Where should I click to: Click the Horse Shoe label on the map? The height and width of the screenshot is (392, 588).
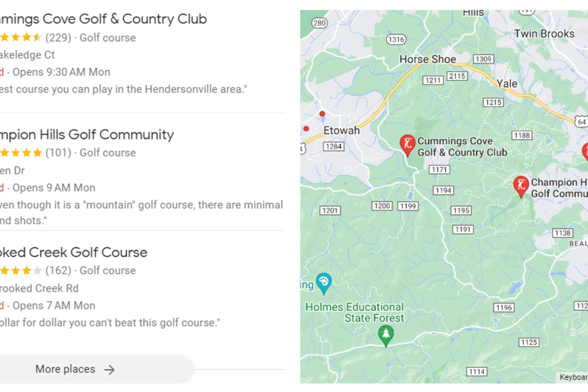[427, 59]
